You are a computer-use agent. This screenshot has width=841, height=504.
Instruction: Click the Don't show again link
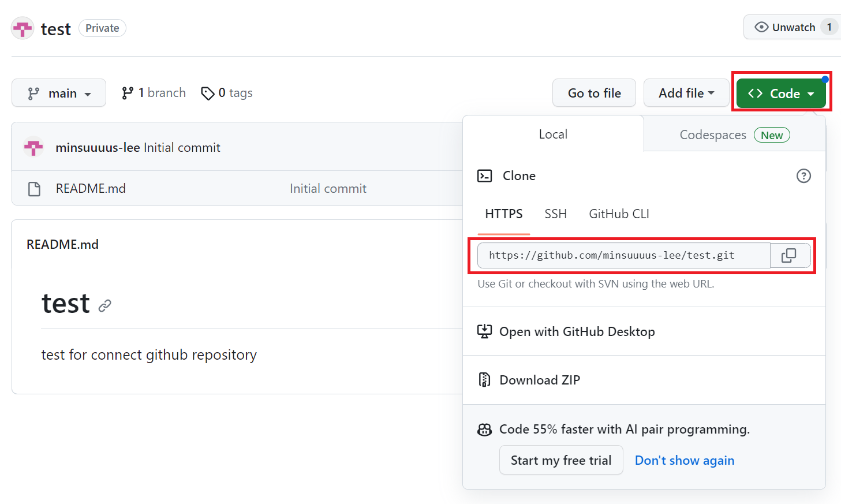click(x=685, y=460)
